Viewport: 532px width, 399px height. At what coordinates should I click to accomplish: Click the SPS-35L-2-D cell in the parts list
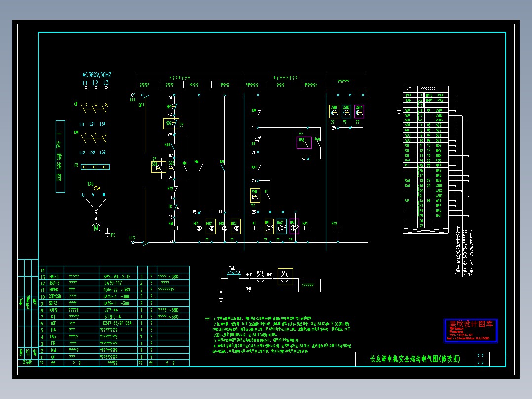(x=118, y=277)
